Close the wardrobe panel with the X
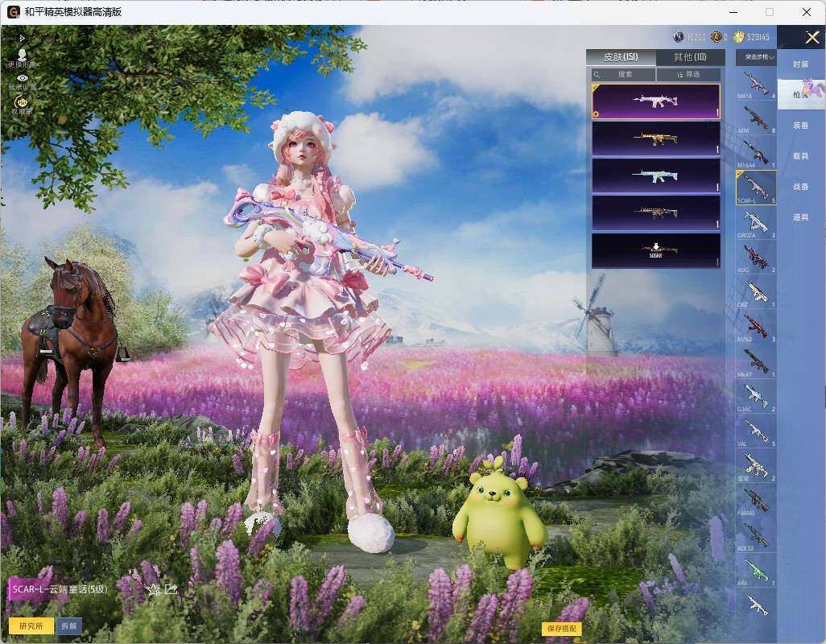The height and width of the screenshot is (644, 826). point(812,37)
